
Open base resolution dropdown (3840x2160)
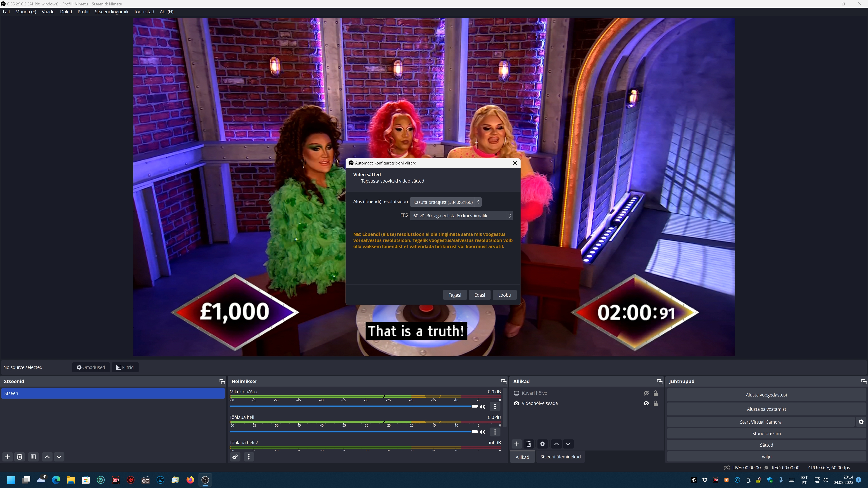click(x=446, y=202)
